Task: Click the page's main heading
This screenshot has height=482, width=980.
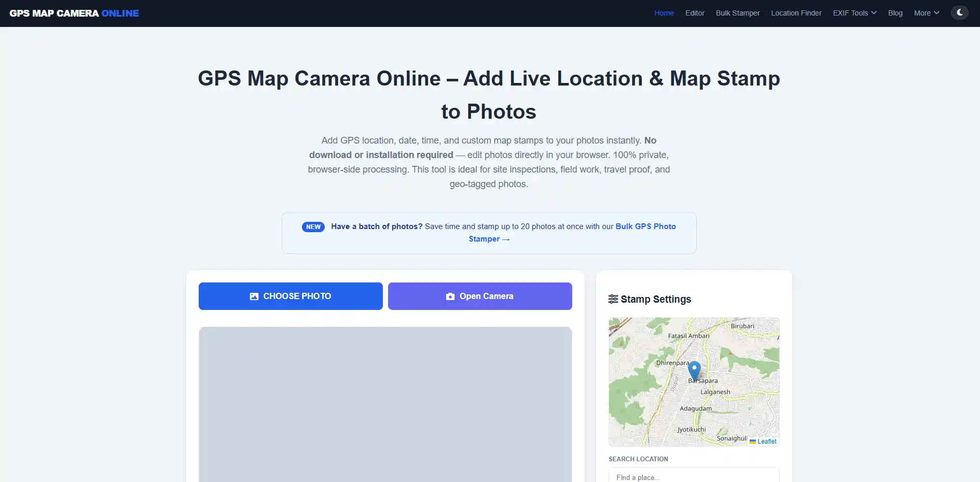Action: (x=489, y=95)
